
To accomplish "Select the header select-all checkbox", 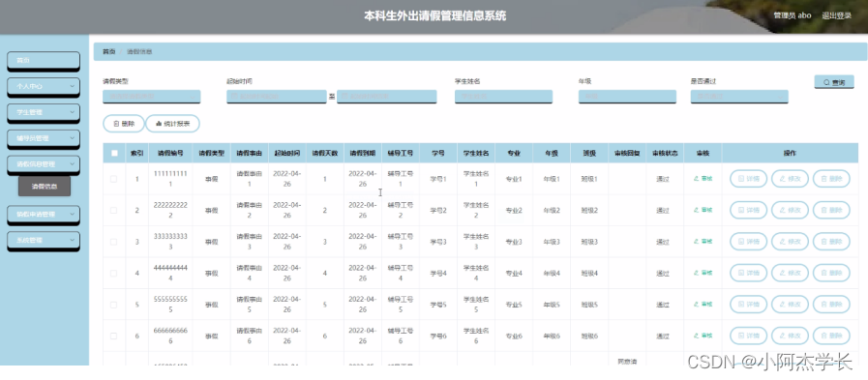I will [x=114, y=153].
